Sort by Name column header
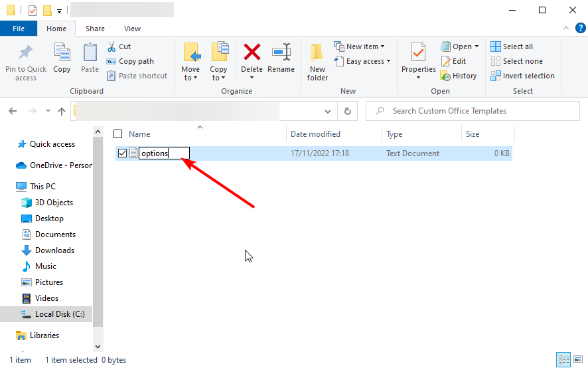 point(139,134)
